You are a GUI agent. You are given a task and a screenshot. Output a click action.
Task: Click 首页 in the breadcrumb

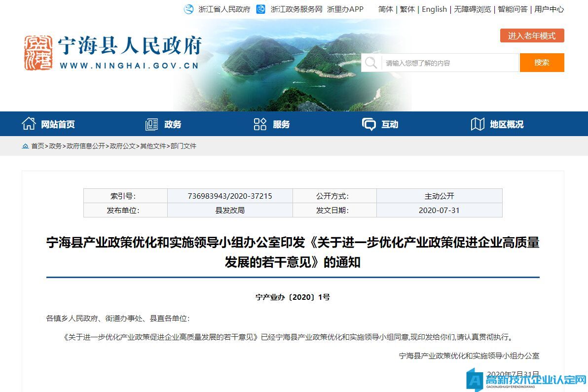37,146
